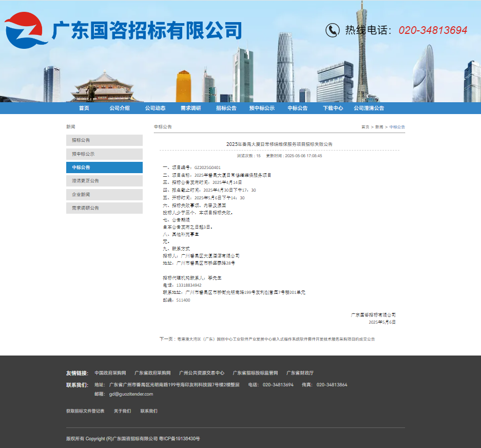Visit the 中国政府采购网 friendly link
The image size is (481, 448).
click(110, 373)
